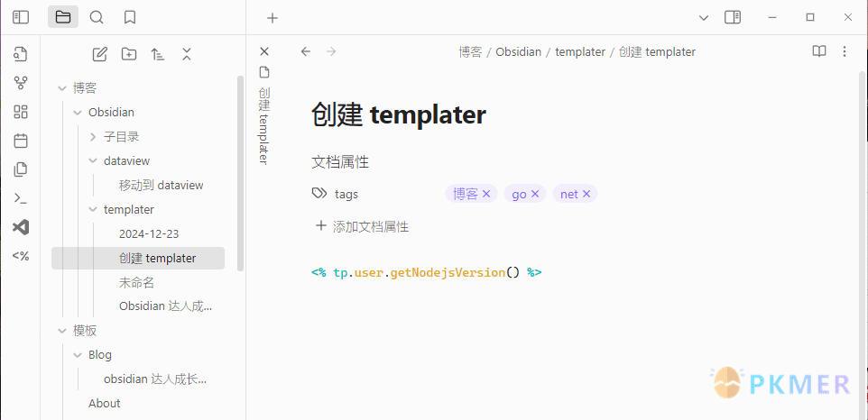Open the note 移动到 dataview

162,185
